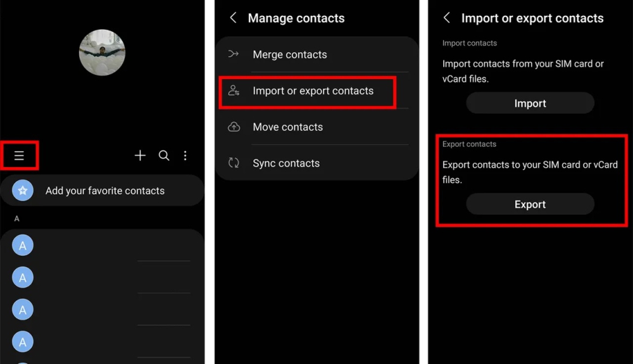Click the person icon beside Import or export
Image resolution: width=633 pixels, height=364 pixels.
click(234, 91)
